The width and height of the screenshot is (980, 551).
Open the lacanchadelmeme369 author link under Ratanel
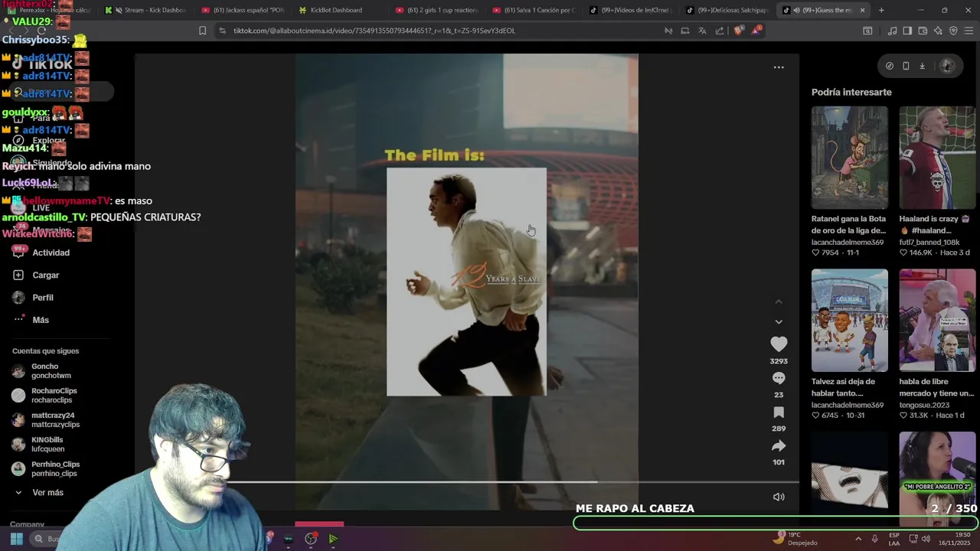tap(848, 242)
